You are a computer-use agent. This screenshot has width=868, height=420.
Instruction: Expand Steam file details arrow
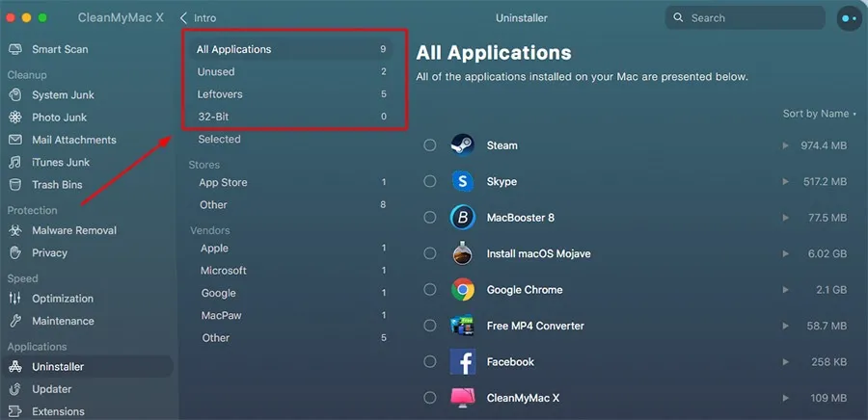click(x=785, y=145)
